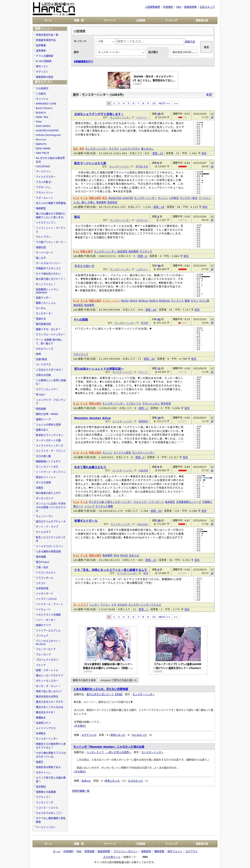Click the [!] icon on the ラストリロード row
This screenshot has height=868, width=250.
coord(212,266)
